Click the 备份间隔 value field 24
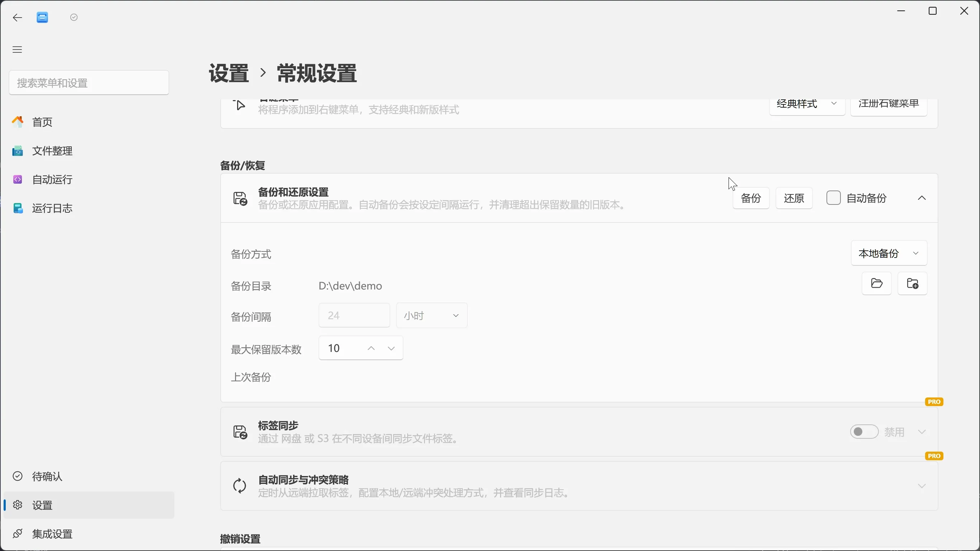Screen dimensions: 980x551 tap(354, 316)
